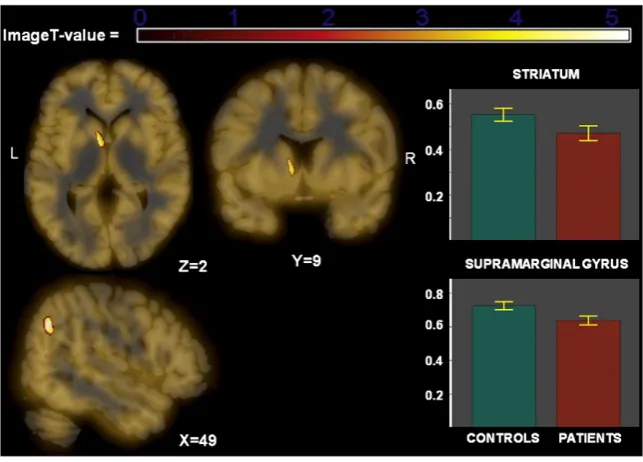
Task: Click the colorbar tick label 3
Action: pos(422,17)
